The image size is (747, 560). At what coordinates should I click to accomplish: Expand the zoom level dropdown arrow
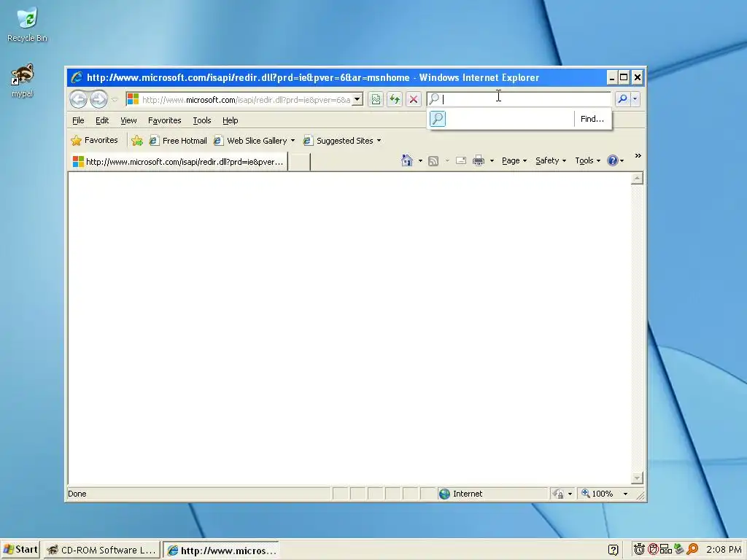pyautogui.click(x=625, y=494)
